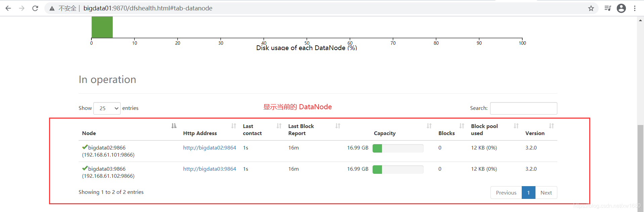This screenshot has width=644, height=212.
Task: Click 'Disk usage of each DataNode (%)' label
Action: pyautogui.click(x=307, y=48)
